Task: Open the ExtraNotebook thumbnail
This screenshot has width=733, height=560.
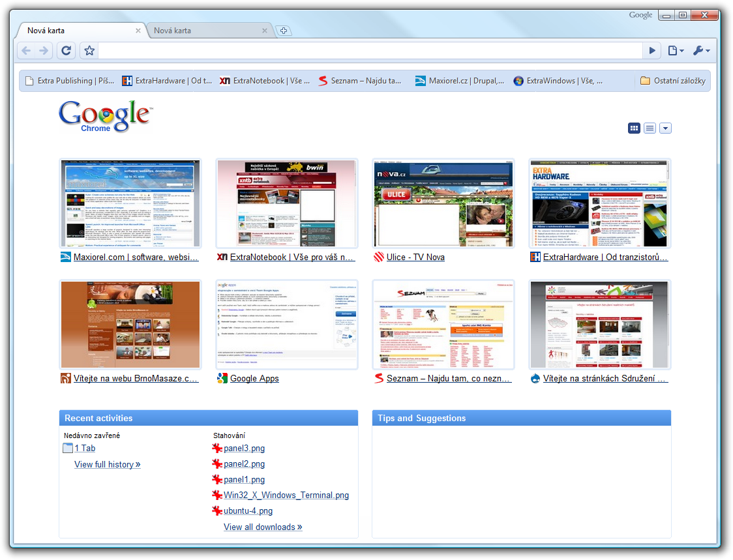Action: (286, 203)
